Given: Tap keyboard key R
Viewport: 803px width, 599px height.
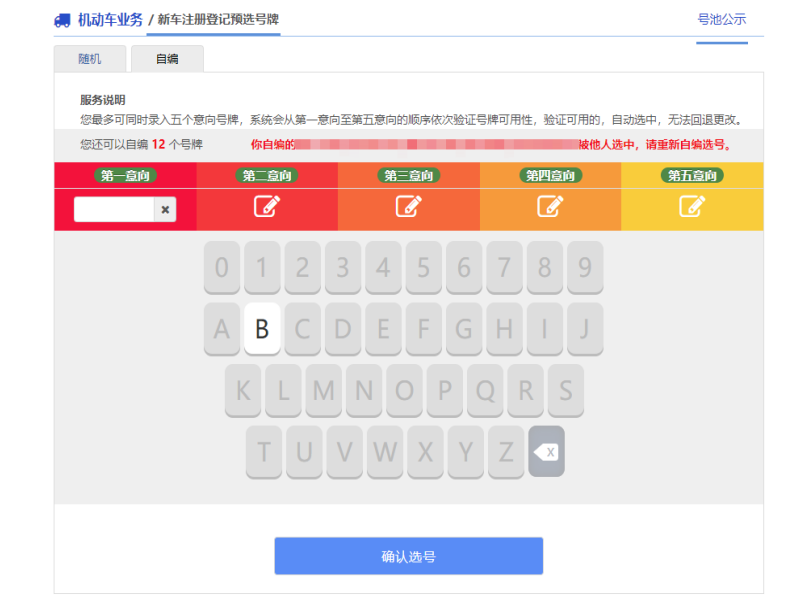Looking at the screenshot, I should click(x=525, y=390).
